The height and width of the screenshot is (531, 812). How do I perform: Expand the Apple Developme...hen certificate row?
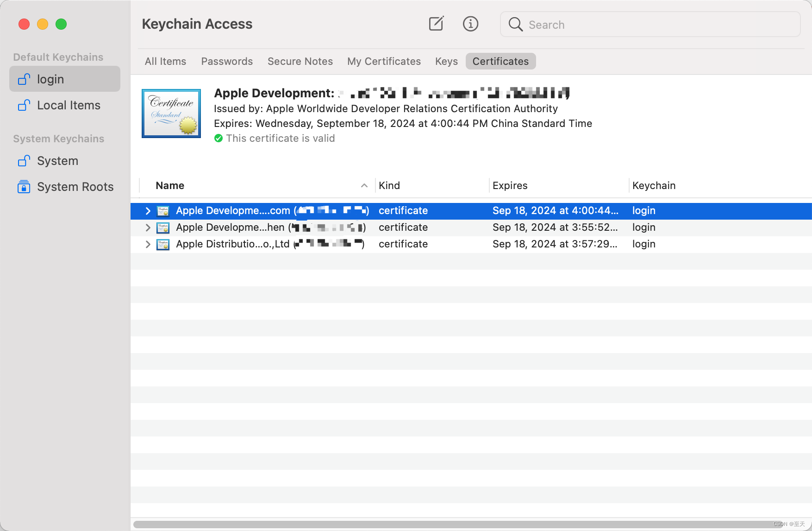[x=148, y=228]
